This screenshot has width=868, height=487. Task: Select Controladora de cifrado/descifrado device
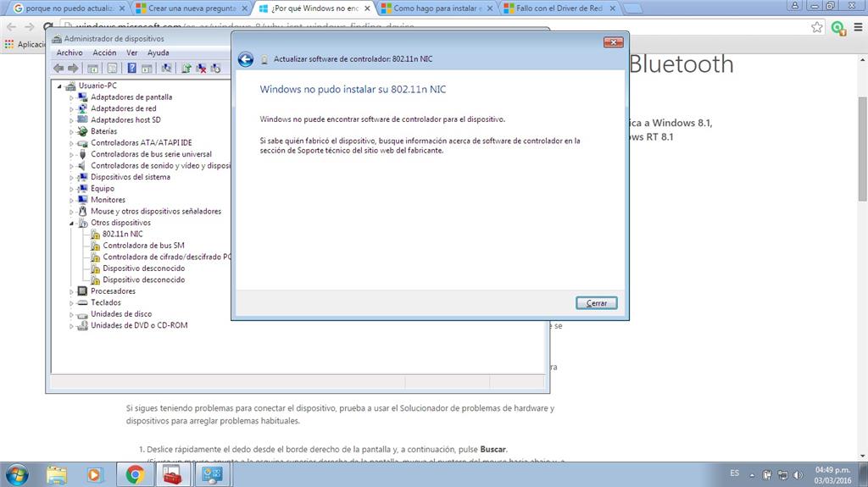coord(160,257)
